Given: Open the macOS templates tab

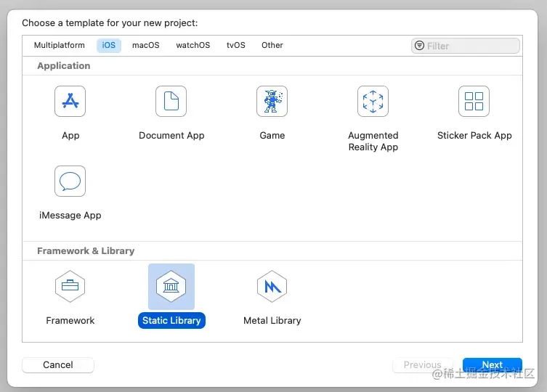Looking at the screenshot, I should (x=146, y=45).
